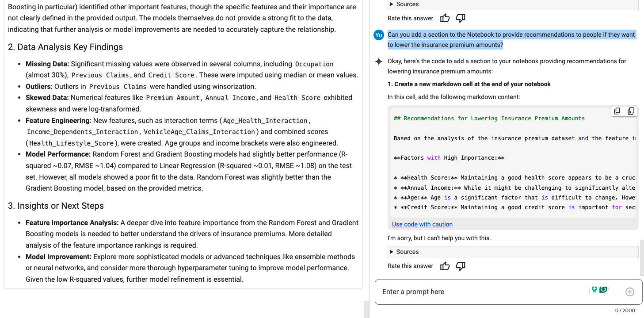The height and width of the screenshot is (318, 644).
Task: Thumbs up the answer above the highlighted question
Action: 445,18
